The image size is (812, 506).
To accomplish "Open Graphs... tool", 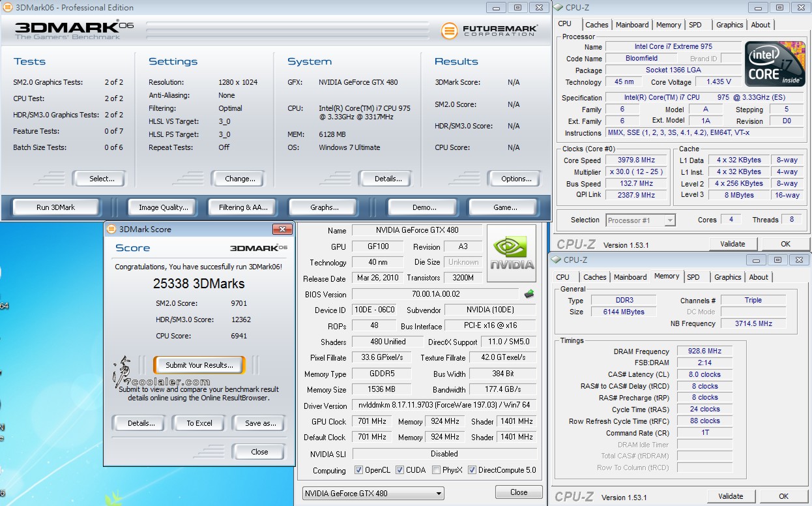I will pyautogui.click(x=325, y=207).
